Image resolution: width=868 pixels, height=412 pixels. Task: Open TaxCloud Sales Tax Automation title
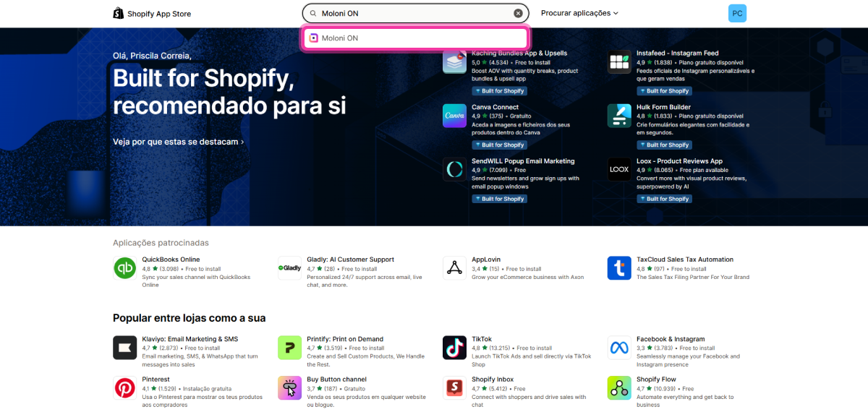[x=685, y=259]
